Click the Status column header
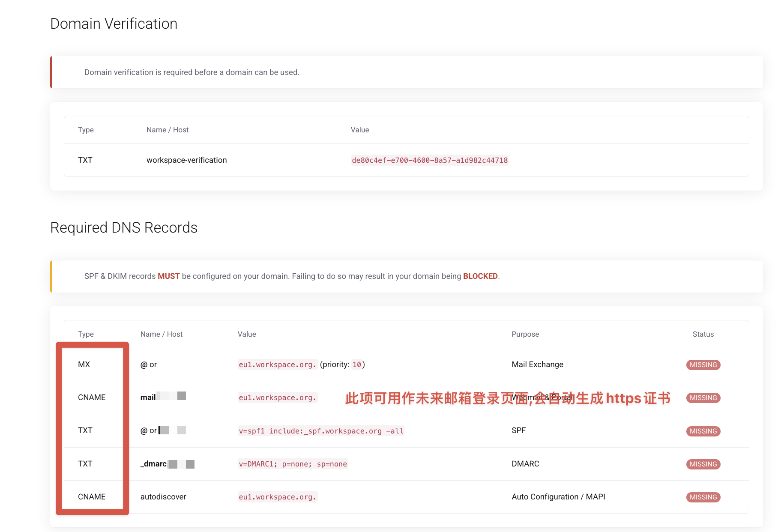The width and height of the screenshot is (784, 532). [x=703, y=334]
